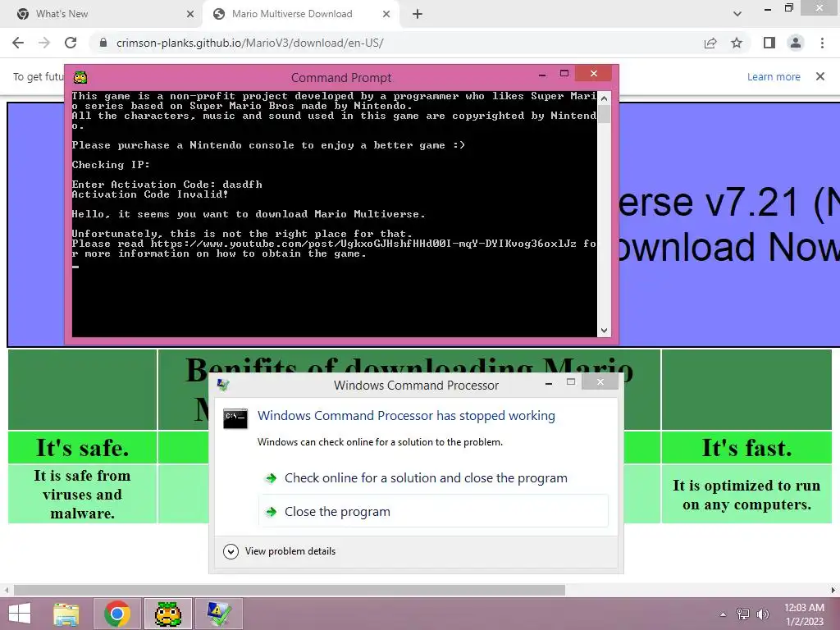Minimize the Chrome window

point(768,9)
